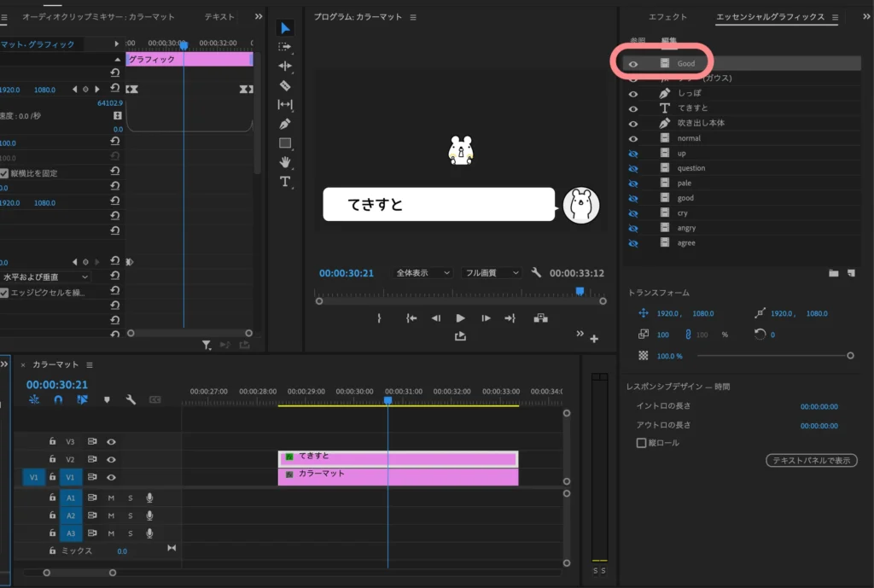Screen dimensions: 874x588
Task: Enable the 縦ロール checkbox
Action: coord(642,443)
